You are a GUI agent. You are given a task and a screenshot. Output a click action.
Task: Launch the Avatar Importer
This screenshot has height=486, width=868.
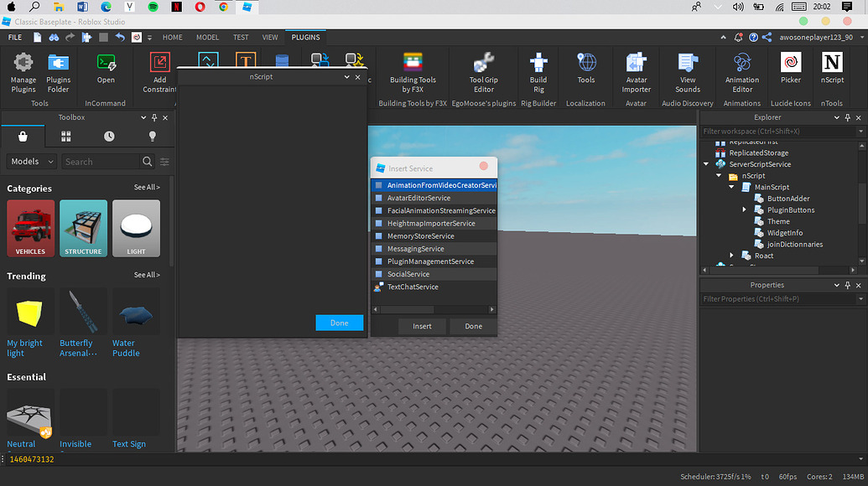tap(636, 73)
